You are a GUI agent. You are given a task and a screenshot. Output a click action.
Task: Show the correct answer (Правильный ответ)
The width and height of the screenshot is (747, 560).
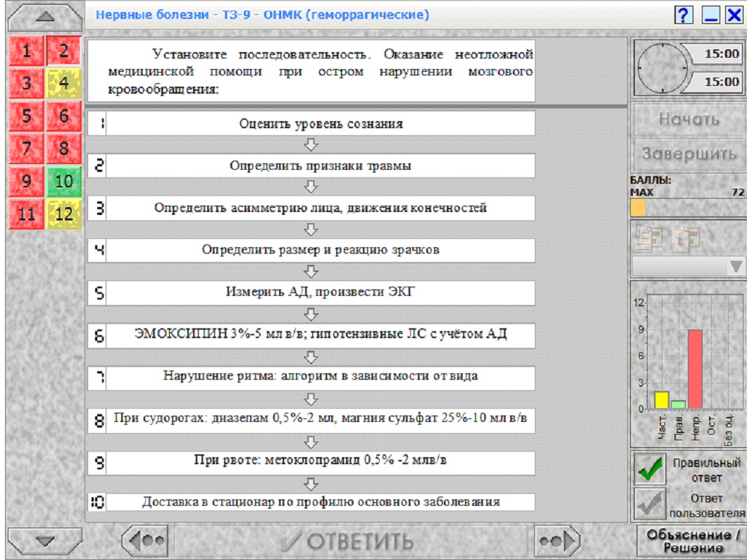650,468
